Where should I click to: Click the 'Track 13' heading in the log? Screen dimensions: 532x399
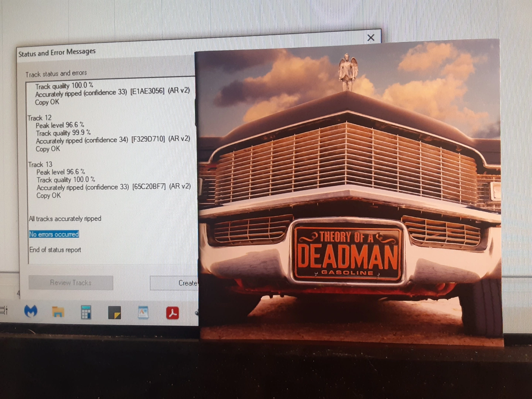(40, 164)
